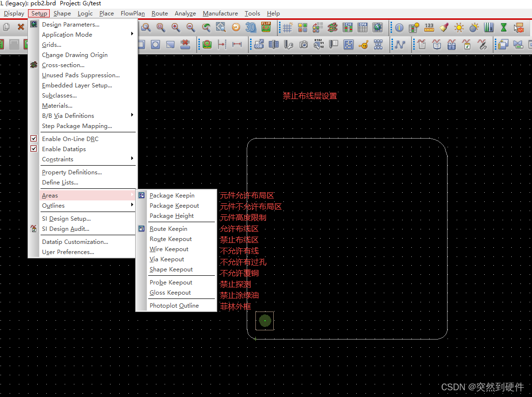Click the orange Refresh circle icon
The width and height of the screenshot is (532, 397).
point(236,28)
